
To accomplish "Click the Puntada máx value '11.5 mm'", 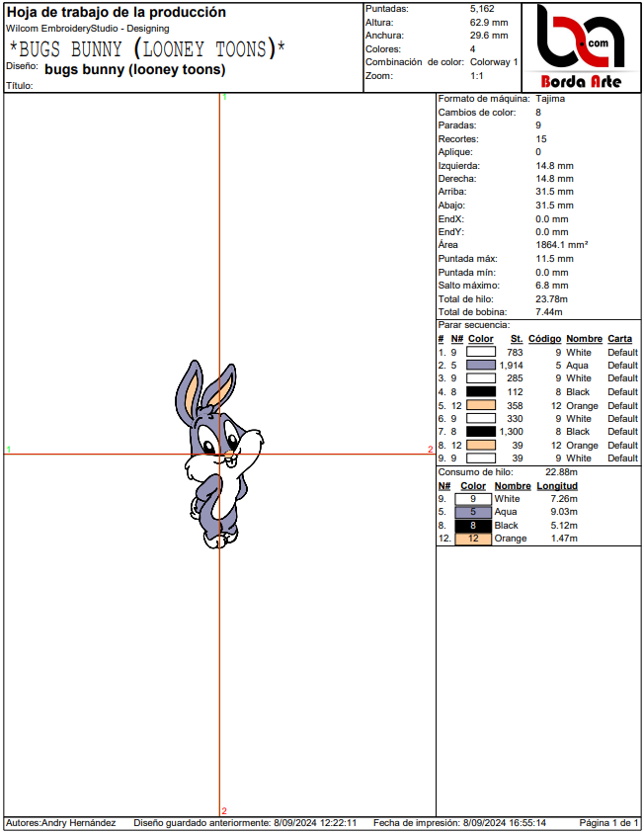I will tap(555, 259).
